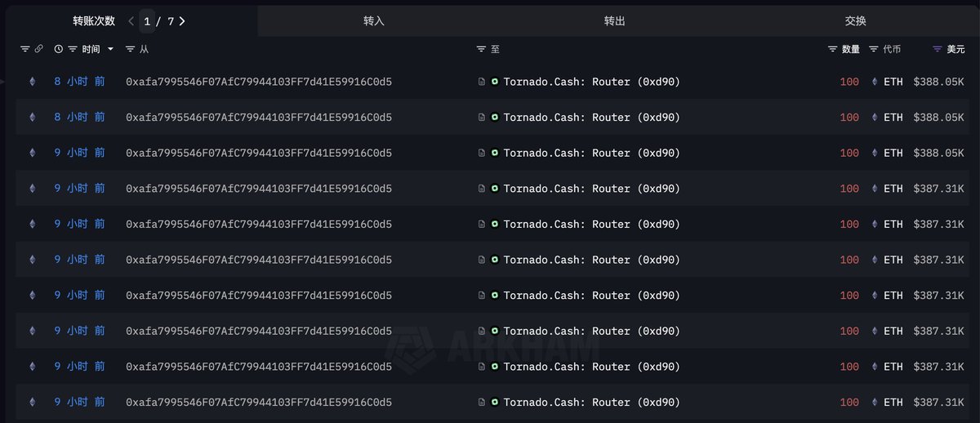
Task: Filter by 代币 token column
Action: pyautogui.click(x=874, y=49)
